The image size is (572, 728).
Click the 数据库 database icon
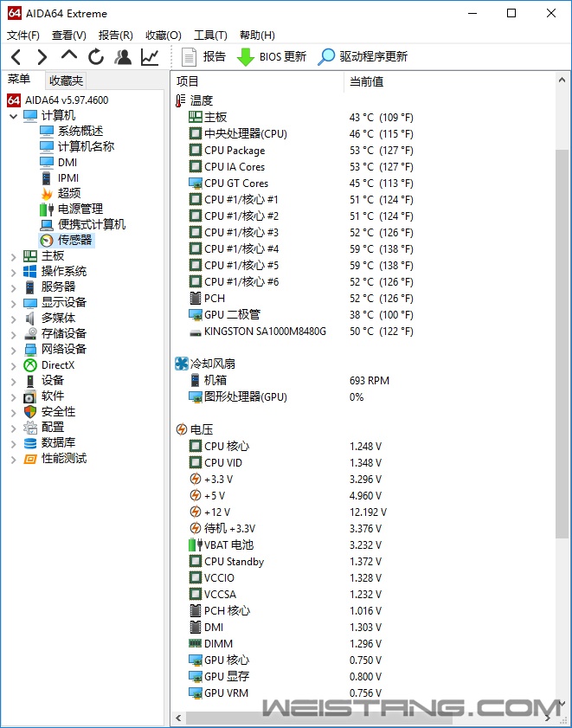(30, 443)
